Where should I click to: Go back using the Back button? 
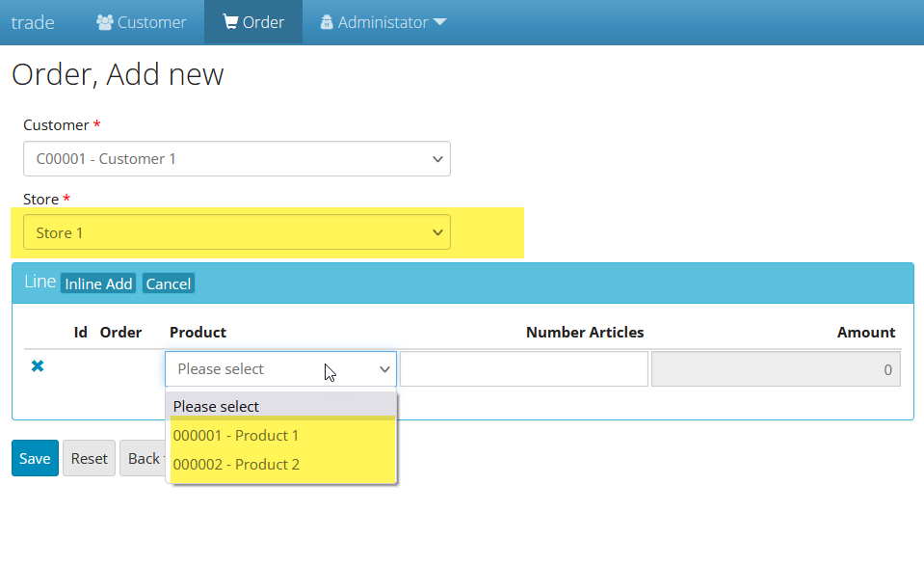[143, 459]
